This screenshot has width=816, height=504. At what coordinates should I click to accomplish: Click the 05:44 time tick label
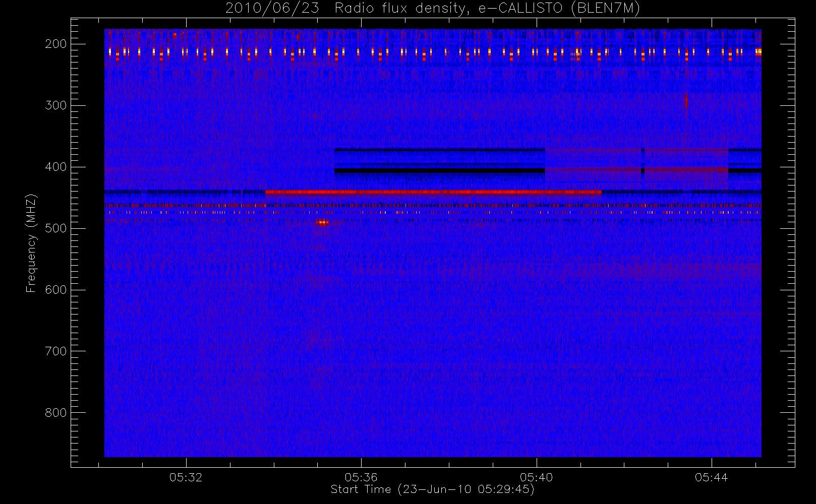(x=711, y=477)
